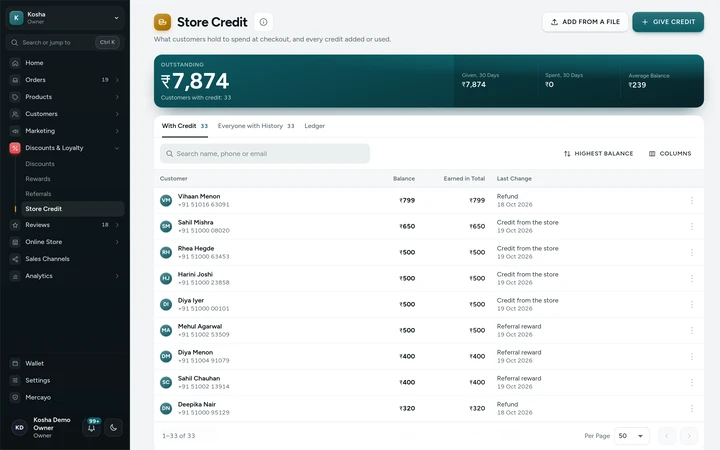
Task: Click the Ctrl K shortcut badge
Action: tap(107, 42)
